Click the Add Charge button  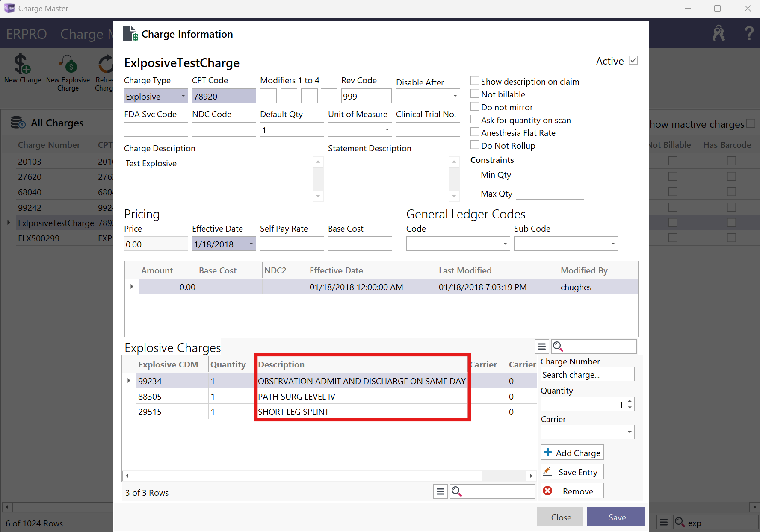coord(572,453)
